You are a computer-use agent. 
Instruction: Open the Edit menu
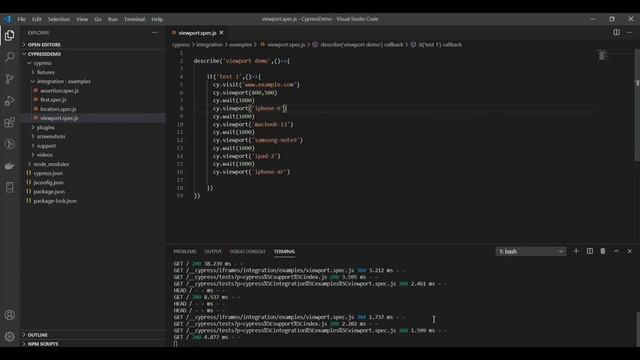(x=37, y=19)
